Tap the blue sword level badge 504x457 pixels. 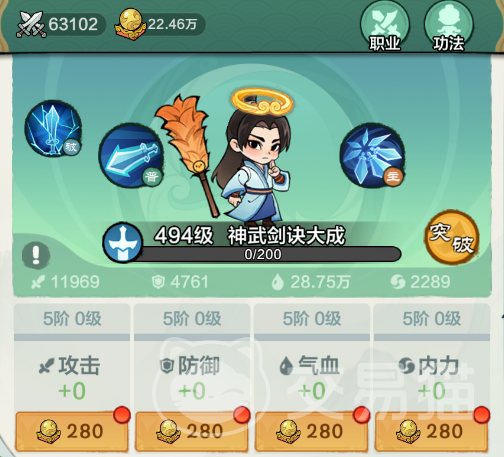[x=123, y=242]
